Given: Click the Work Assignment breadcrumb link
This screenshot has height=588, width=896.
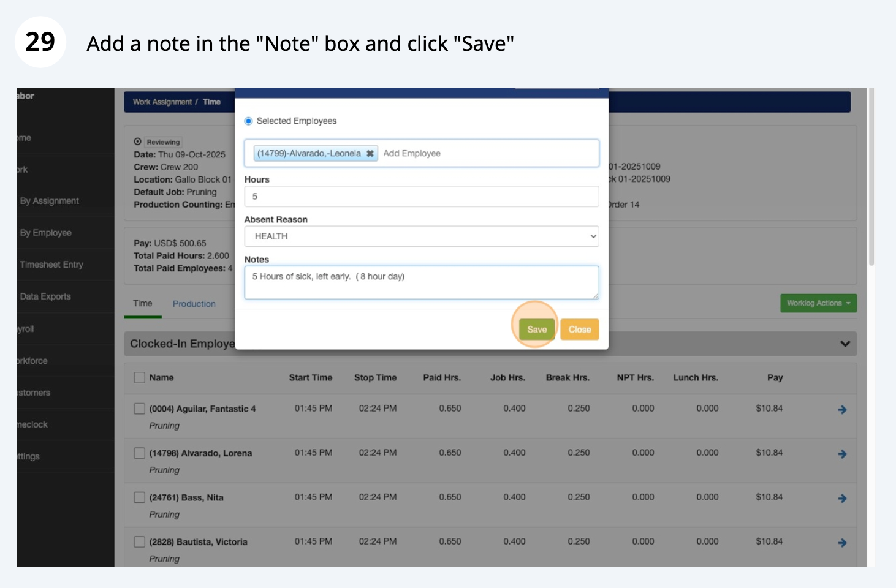Looking at the screenshot, I should (162, 102).
